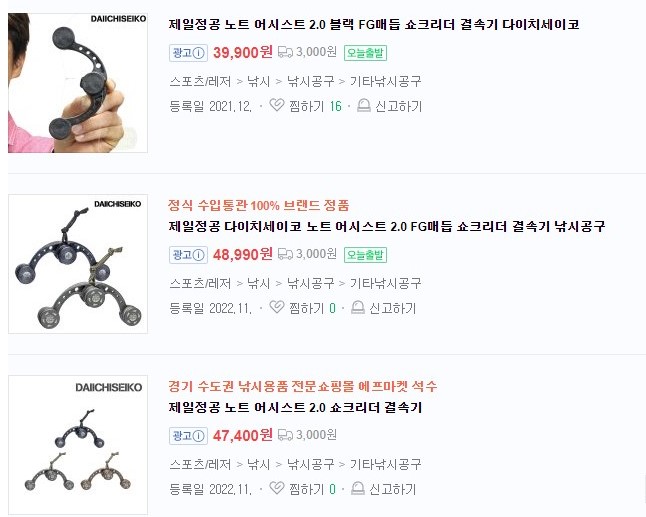Screen dimensions: 646x517
Task: Open ad info icon beside 47,400원
Action: point(199,436)
